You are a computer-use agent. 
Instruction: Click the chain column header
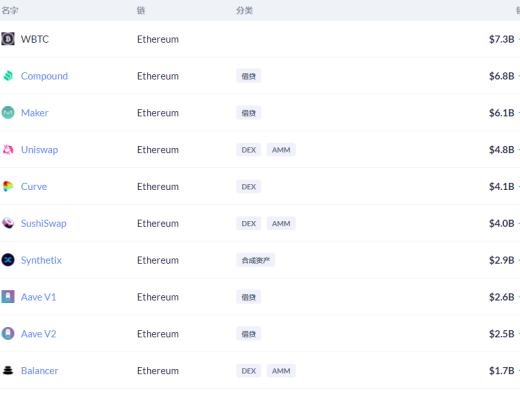coord(141,10)
